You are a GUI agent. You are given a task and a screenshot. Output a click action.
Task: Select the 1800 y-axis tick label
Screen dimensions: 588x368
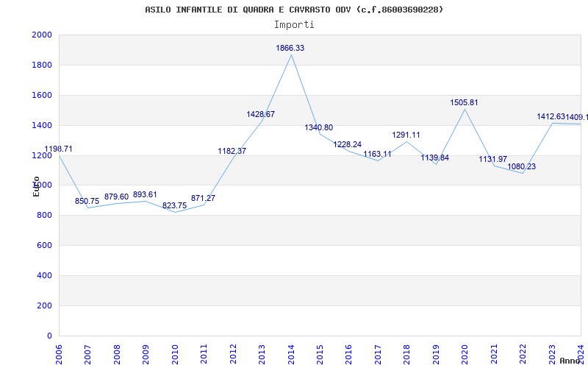click(x=42, y=65)
